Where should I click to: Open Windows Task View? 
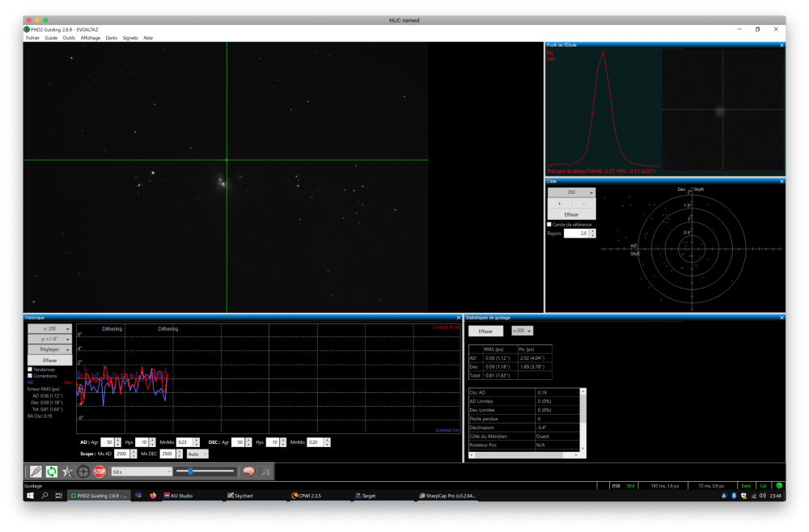click(59, 496)
